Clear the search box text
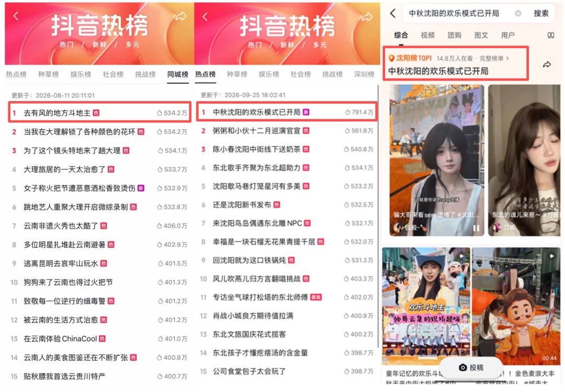 [518, 13]
